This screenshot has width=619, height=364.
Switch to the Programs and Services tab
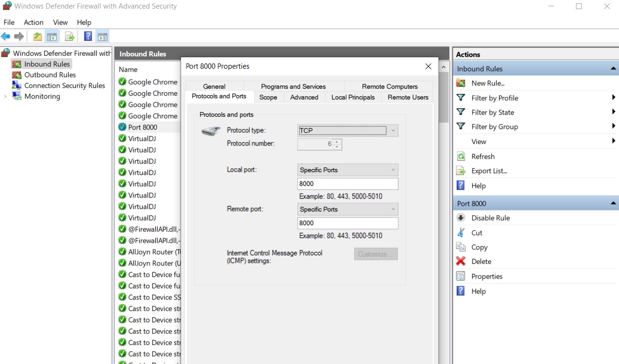(293, 86)
